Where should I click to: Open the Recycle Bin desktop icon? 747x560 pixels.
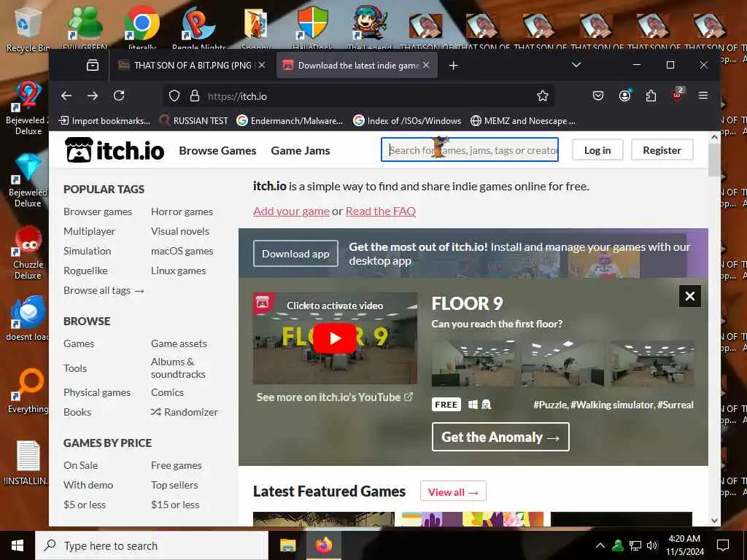[x=27, y=29]
